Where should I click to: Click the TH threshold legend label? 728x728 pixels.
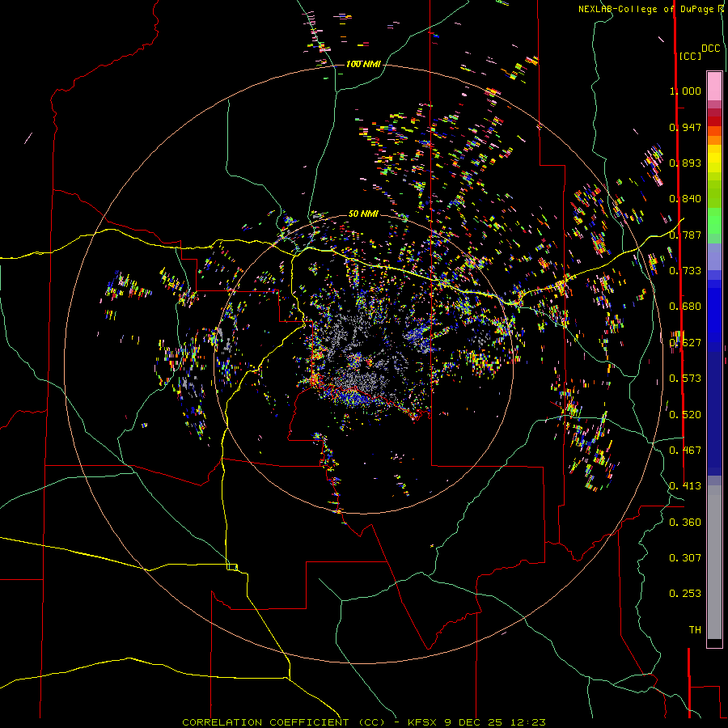[695, 630]
